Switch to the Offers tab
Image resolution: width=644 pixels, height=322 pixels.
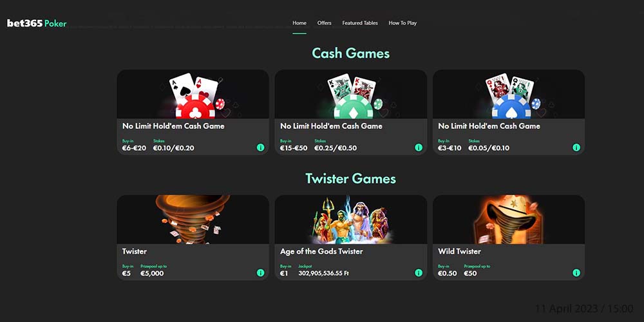click(x=325, y=23)
